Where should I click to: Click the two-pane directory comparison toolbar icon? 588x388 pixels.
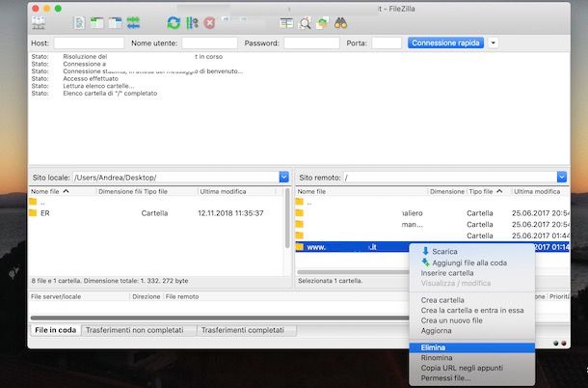[286, 23]
